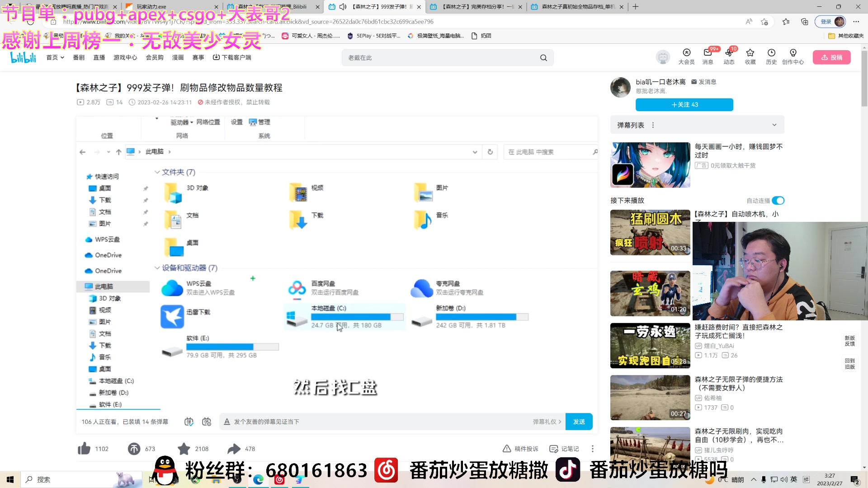Open the taskbar notification center icon
Viewport: 868px width, 488px height.
pyautogui.click(x=854, y=479)
